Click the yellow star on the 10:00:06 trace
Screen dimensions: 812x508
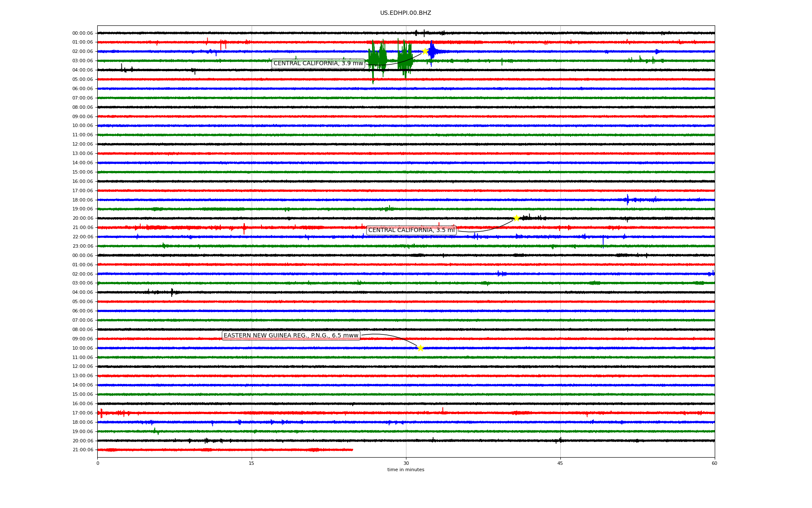tap(420, 348)
